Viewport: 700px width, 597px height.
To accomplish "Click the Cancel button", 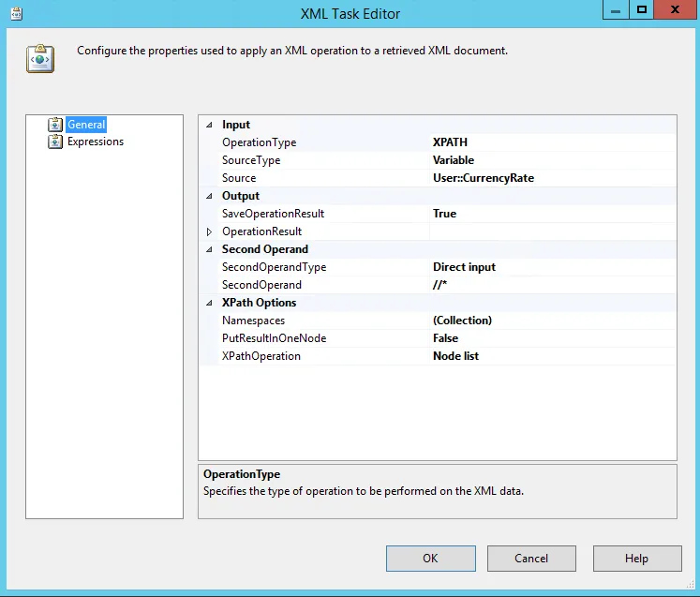I will pos(531,559).
